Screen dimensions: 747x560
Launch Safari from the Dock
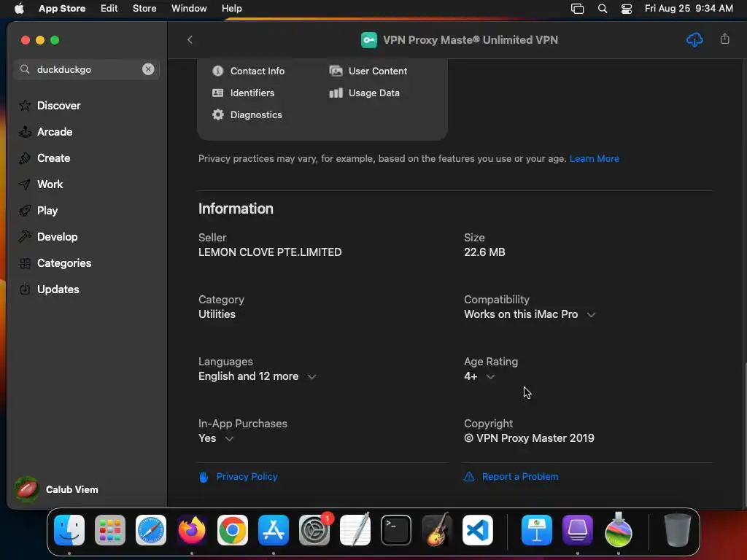pos(151,530)
